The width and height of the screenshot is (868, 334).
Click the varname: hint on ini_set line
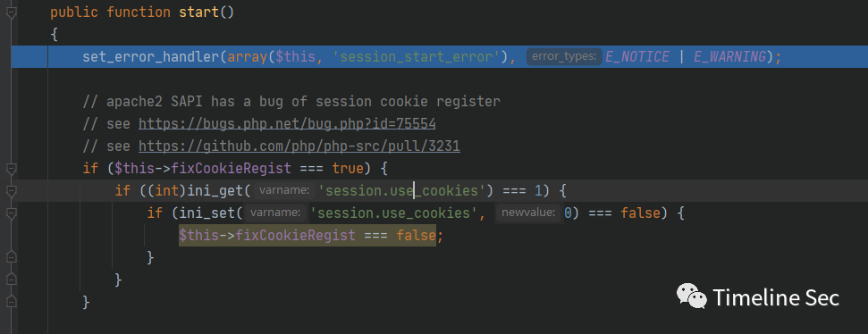point(275,213)
